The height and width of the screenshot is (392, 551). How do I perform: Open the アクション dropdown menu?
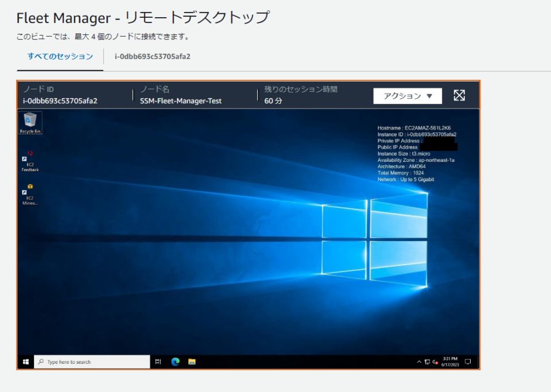[x=408, y=95]
